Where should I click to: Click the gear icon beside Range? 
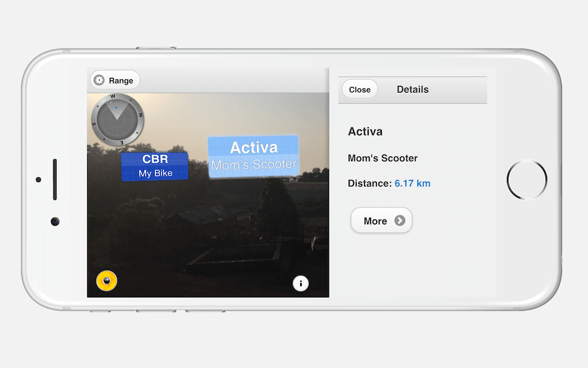tap(99, 80)
